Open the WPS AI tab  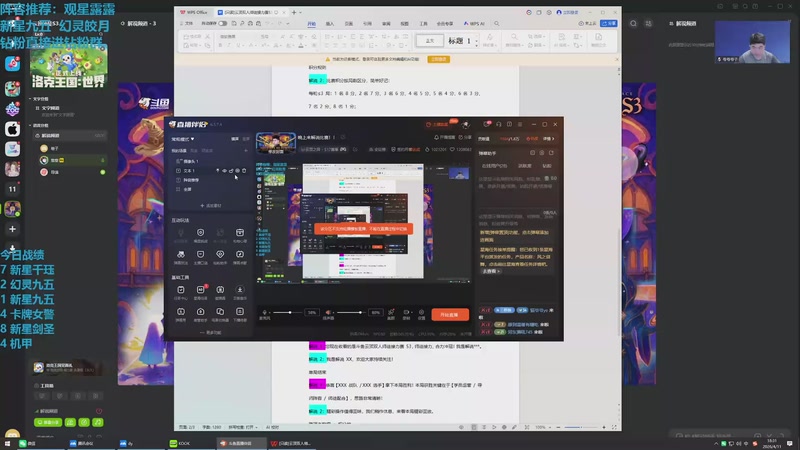coord(474,23)
